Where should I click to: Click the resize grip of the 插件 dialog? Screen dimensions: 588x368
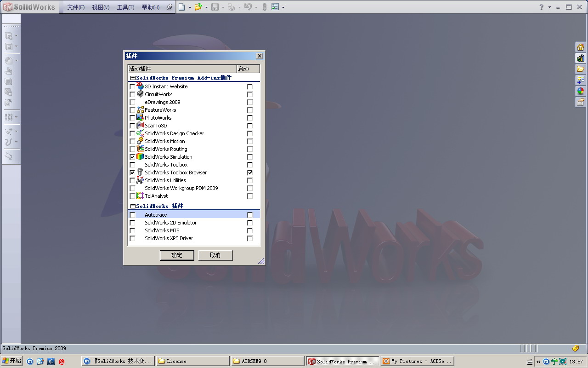pyautogui.click(x=261, y=261)
